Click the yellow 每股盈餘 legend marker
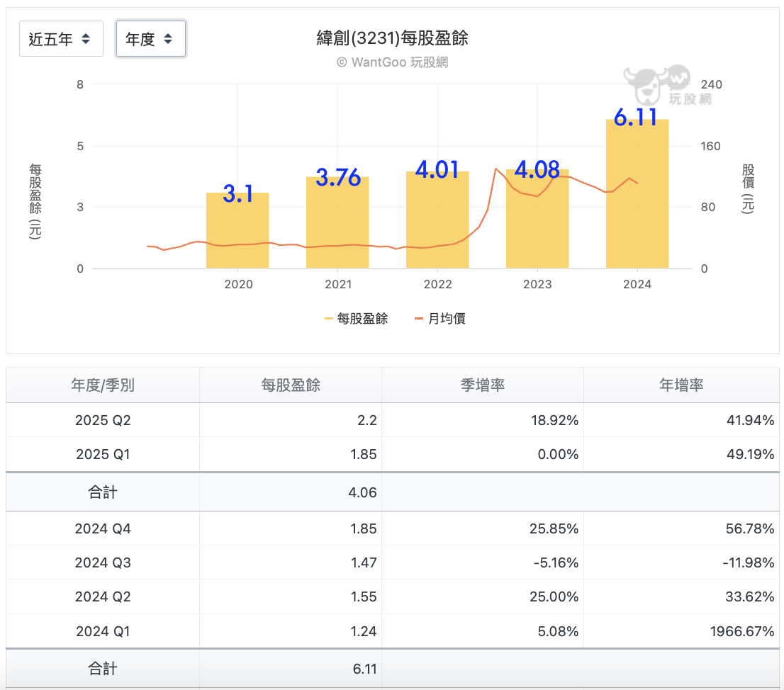The image size is (784, 690). (x=328, y=318)
